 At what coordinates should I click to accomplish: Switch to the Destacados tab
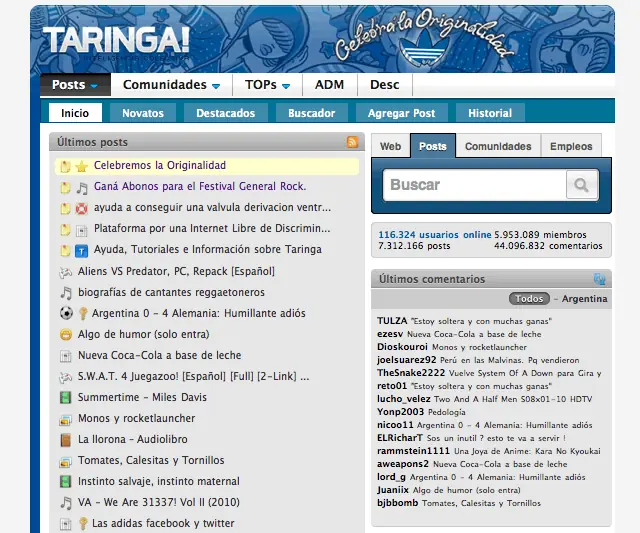point(226,113)
